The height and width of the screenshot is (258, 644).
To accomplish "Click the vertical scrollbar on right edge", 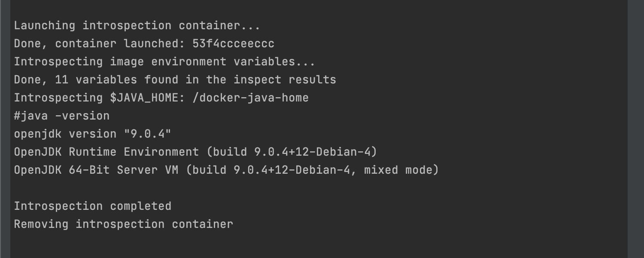I will tap(635, 129).
